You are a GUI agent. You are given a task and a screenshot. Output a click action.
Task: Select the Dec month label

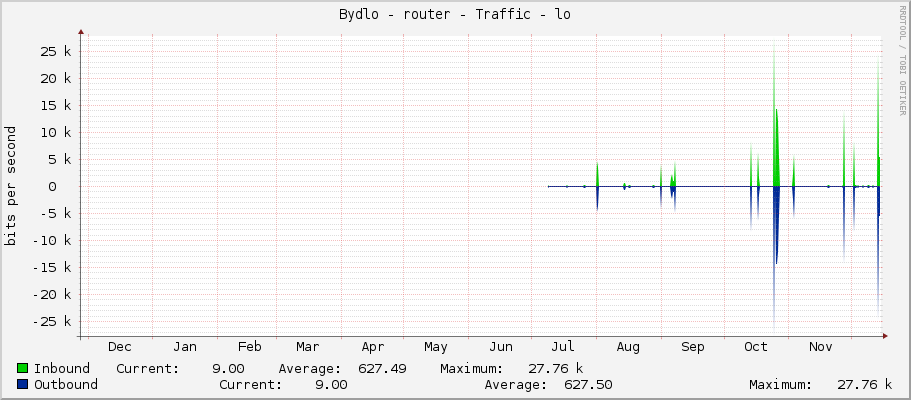pos(120,347)
